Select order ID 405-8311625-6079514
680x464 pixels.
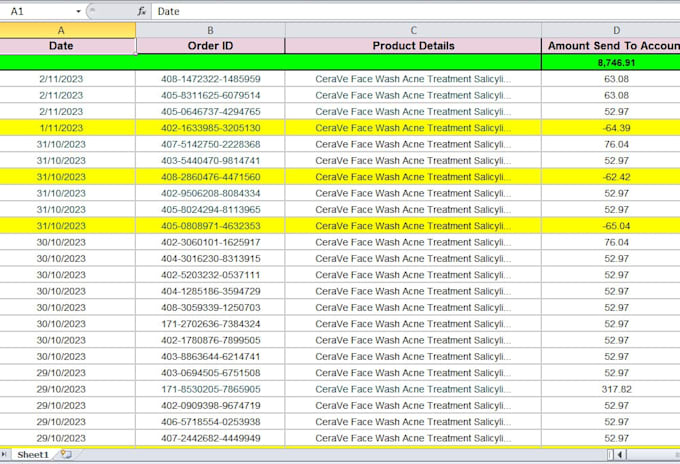pyautogui.click(x=210, y=95)
